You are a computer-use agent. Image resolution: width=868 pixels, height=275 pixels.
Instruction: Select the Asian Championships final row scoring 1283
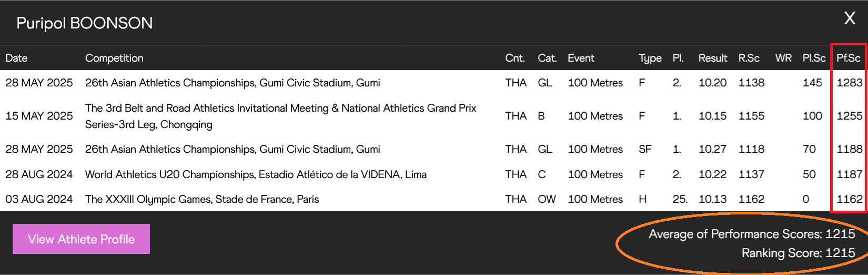point(434,83)
